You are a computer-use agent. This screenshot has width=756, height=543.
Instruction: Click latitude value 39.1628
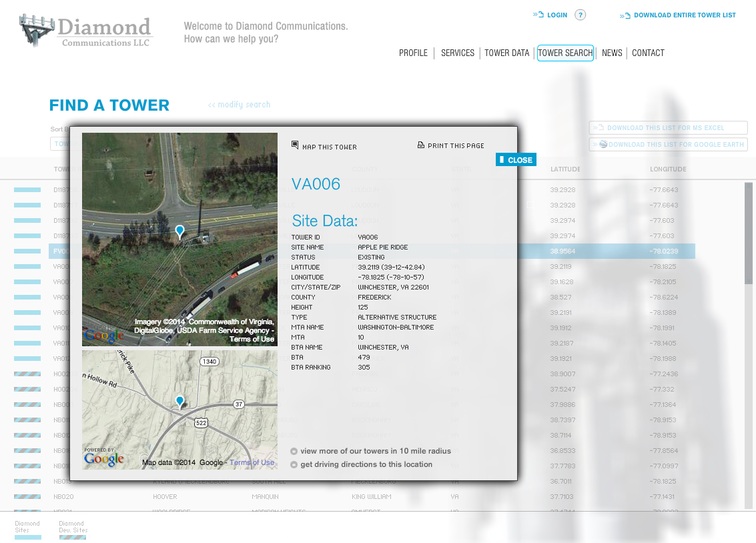[561, 282]
